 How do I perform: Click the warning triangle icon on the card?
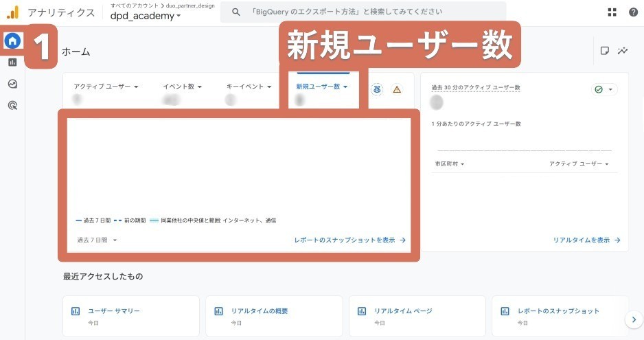(396, 89)
